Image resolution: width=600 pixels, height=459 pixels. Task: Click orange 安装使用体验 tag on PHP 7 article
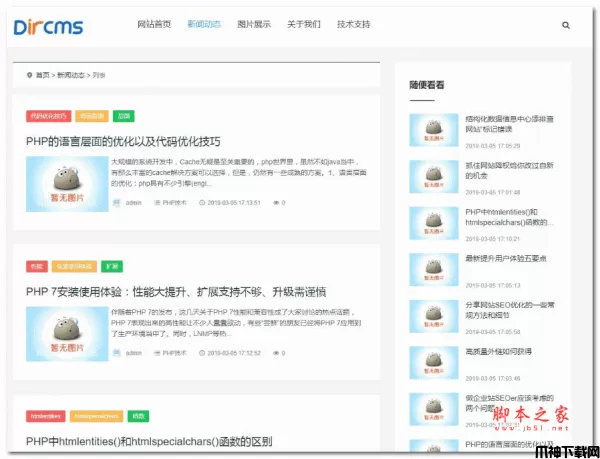pos(74,266)
